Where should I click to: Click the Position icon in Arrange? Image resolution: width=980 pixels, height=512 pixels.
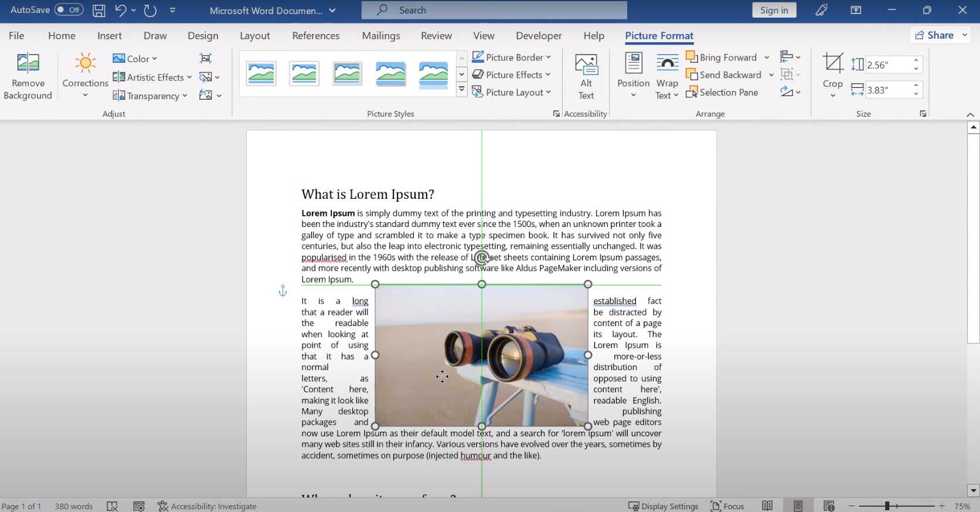tap(633, 63)
